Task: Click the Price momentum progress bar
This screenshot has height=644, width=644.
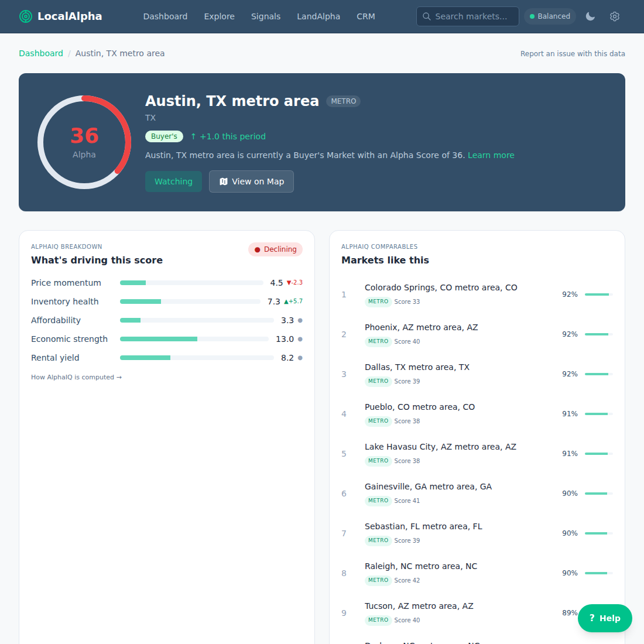Action: (x=191, y=283)
